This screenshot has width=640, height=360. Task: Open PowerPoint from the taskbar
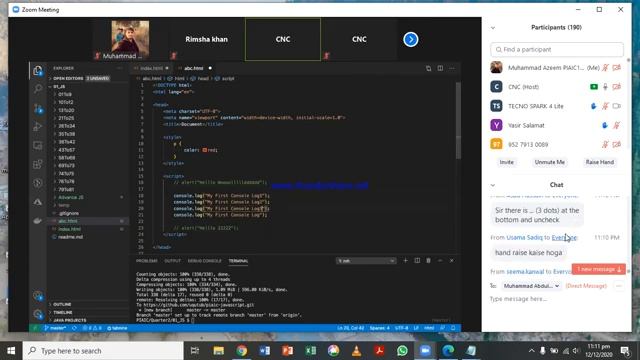tap(288, 351)
